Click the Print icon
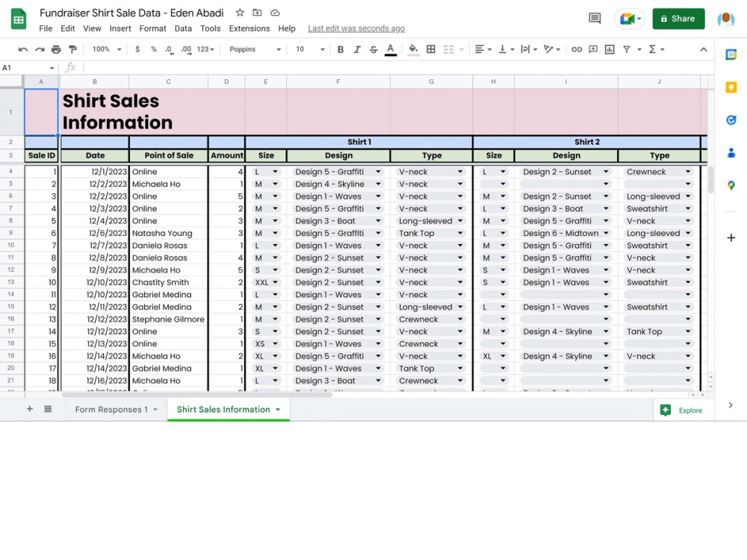 56,49
